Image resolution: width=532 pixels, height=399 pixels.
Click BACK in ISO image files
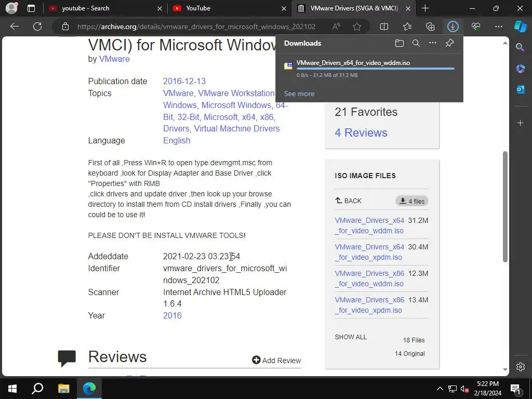[x=348, y=201]
